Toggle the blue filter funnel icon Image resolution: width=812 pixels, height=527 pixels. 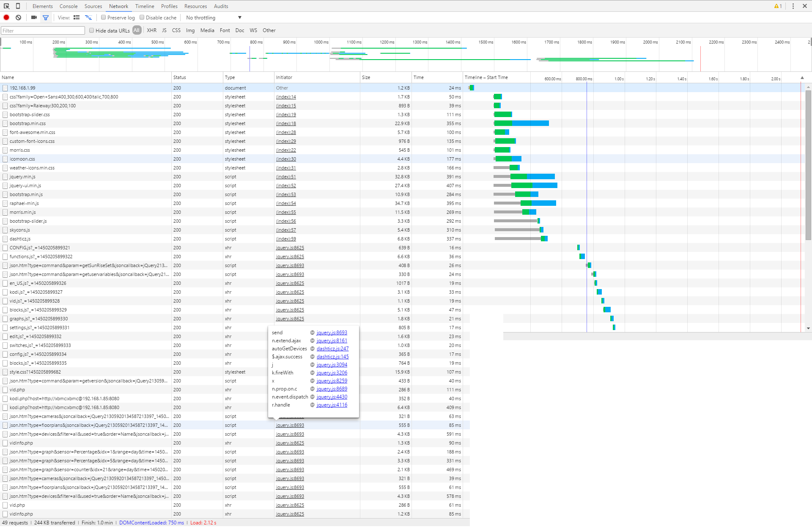click(x=46, y=17)
